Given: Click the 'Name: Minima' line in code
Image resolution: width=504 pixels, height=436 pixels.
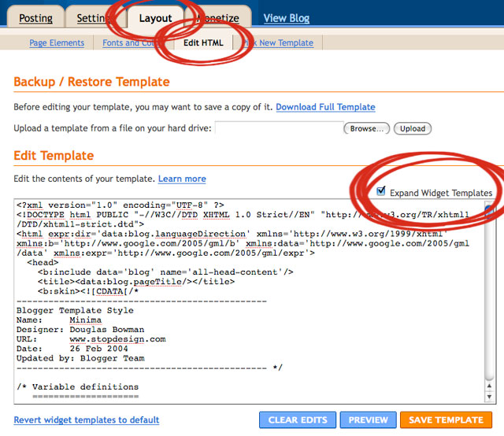Looking at the screenshot, I should click(59, 320).
